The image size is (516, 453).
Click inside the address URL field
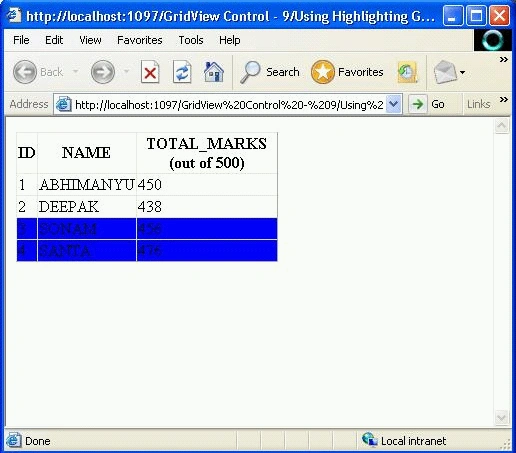(229, 105)
